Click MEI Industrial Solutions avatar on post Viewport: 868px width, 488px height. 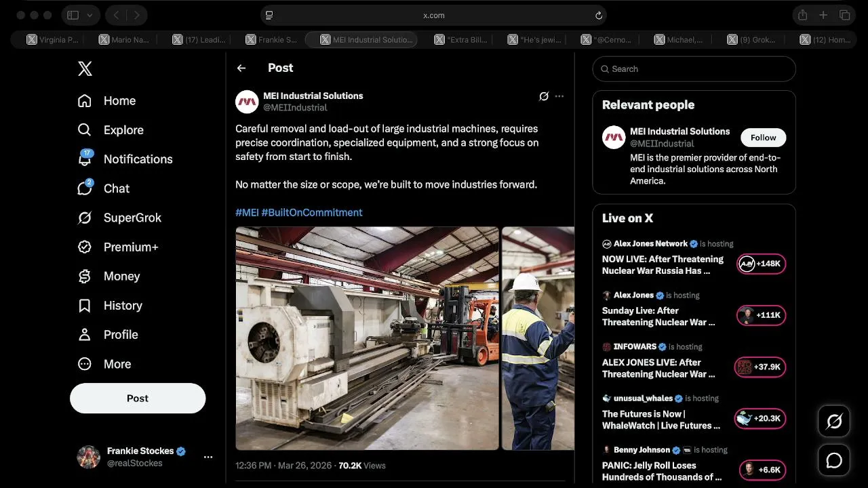pyautogui.click(x=247, y=102)
